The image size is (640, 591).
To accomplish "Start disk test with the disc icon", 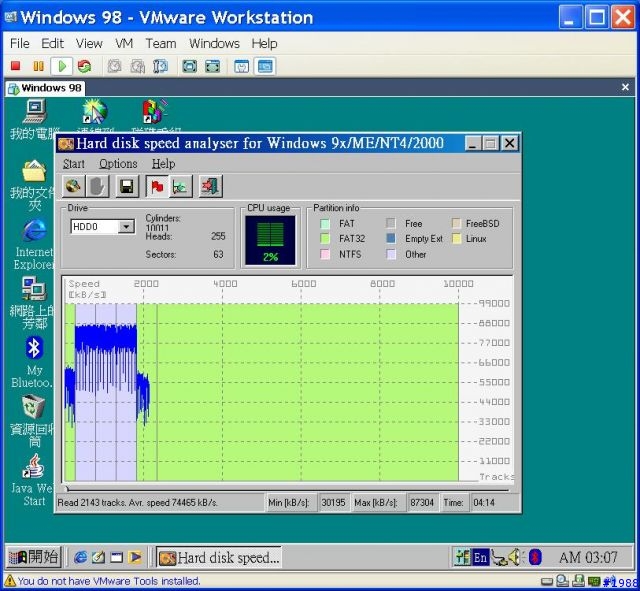I will point(73,187).
